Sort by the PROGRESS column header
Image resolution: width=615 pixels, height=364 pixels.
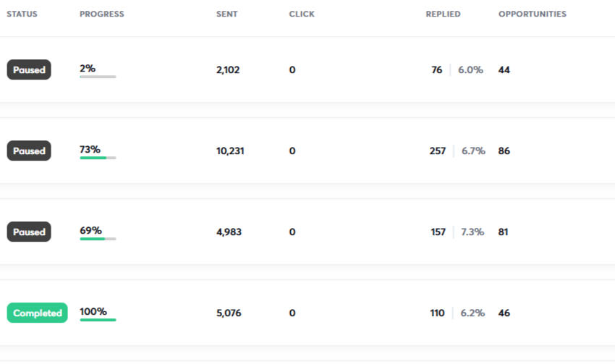coord(101,14)
